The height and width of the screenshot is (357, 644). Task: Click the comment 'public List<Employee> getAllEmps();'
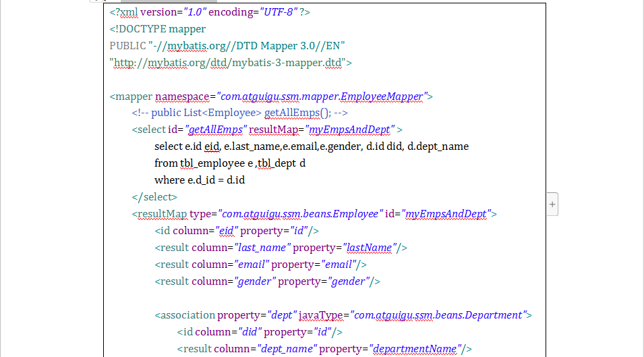pos(239,113)
